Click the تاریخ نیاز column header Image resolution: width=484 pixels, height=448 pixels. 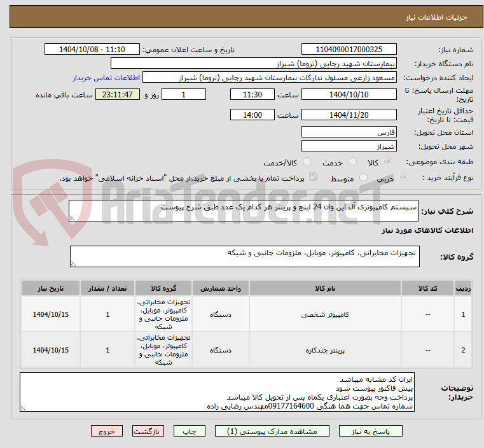coord(50,288)
